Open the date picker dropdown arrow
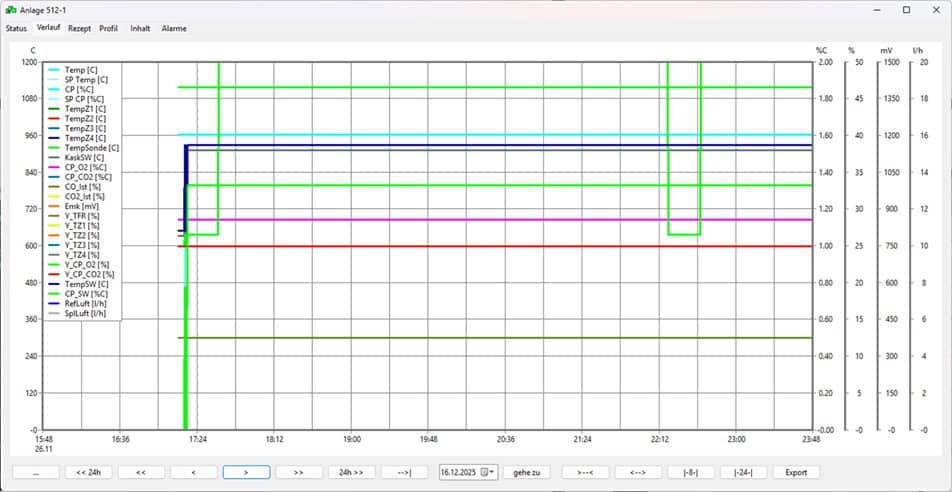The width and height of the screenshot is (952, 492). pyautogui.click(x=491, y=472)
